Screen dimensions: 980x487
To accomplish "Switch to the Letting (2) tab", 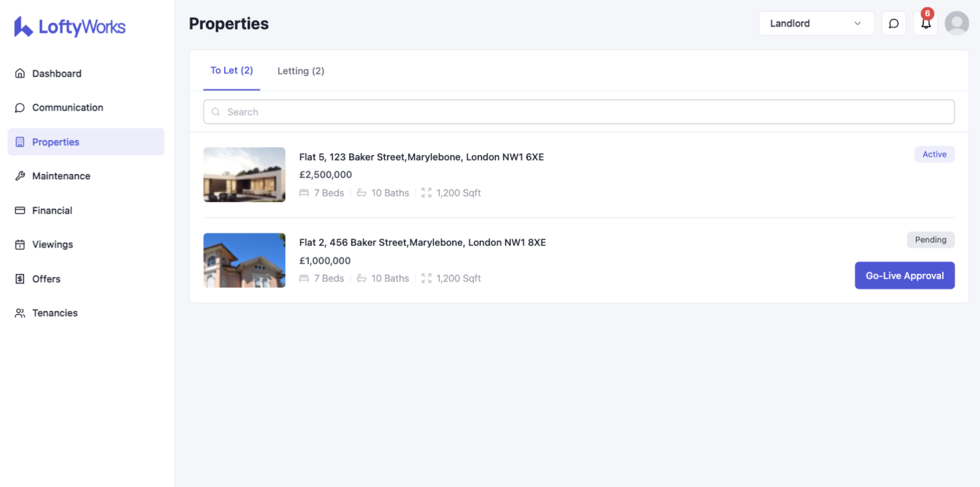I will [301, 71].
